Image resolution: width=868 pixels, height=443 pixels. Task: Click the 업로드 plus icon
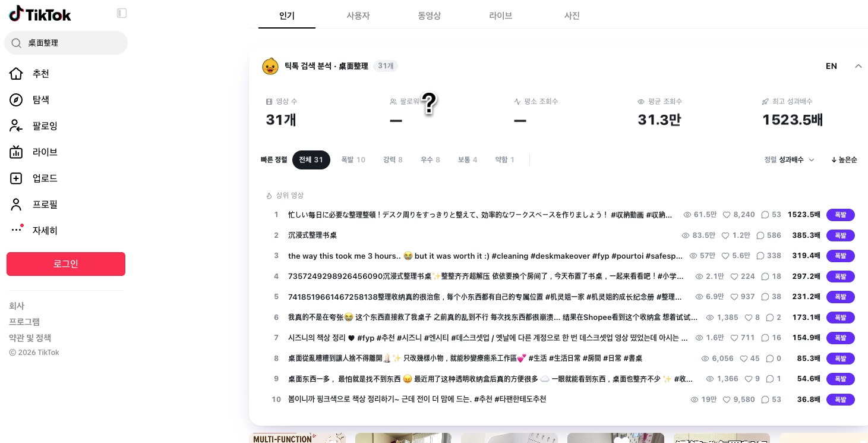[x=16, y=178]
